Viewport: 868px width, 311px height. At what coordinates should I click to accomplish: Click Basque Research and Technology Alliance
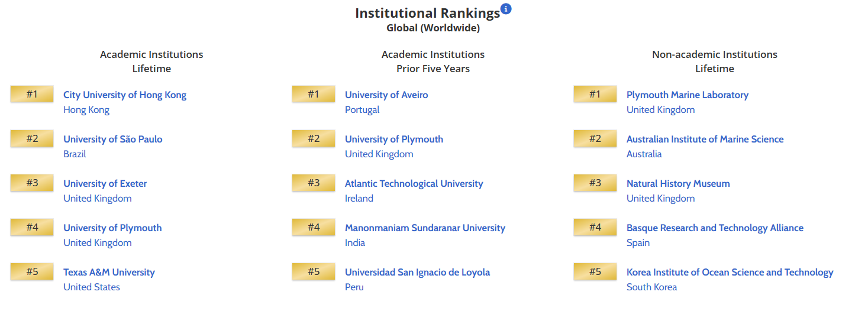[x=715, y=228]
